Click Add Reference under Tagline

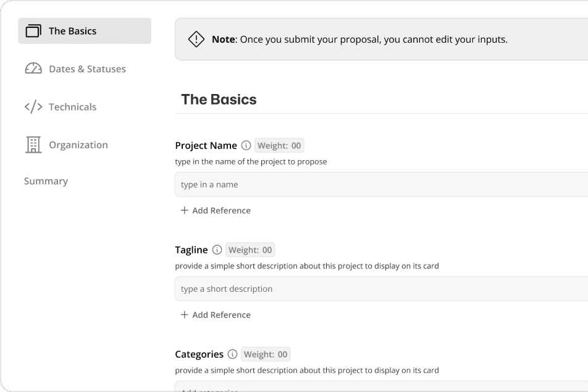221,315
